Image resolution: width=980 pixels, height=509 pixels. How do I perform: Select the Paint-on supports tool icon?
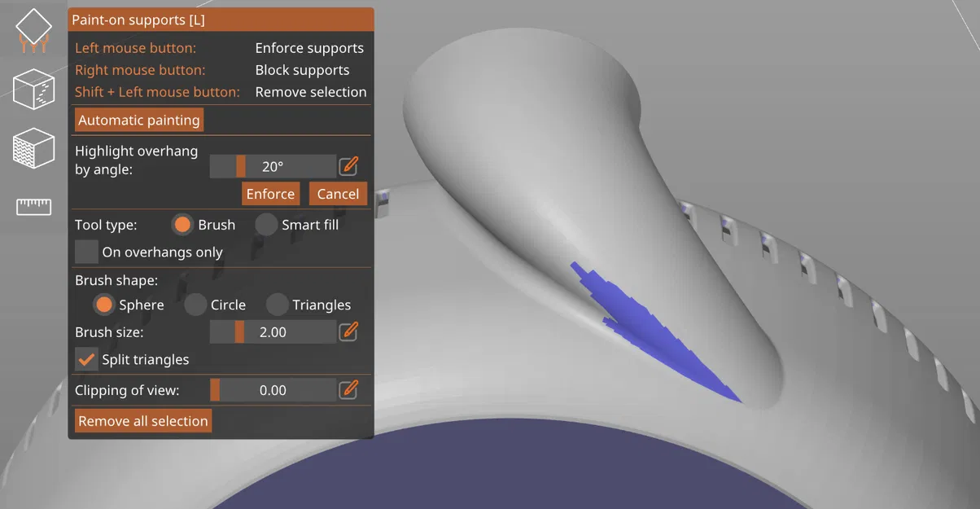tap(33, 31)
